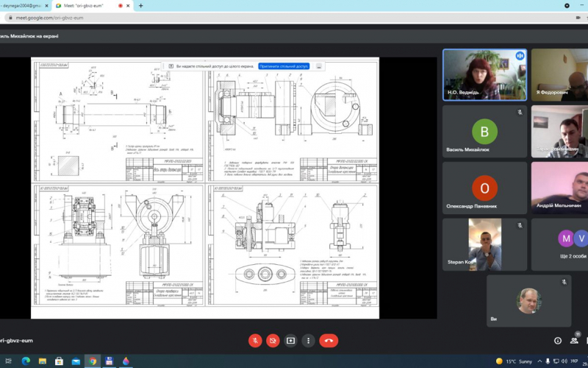Click the shared shaft part drawing sheet
Viewport: 588px width, 368px height.
pyautogui.click(x=118, y=120)
